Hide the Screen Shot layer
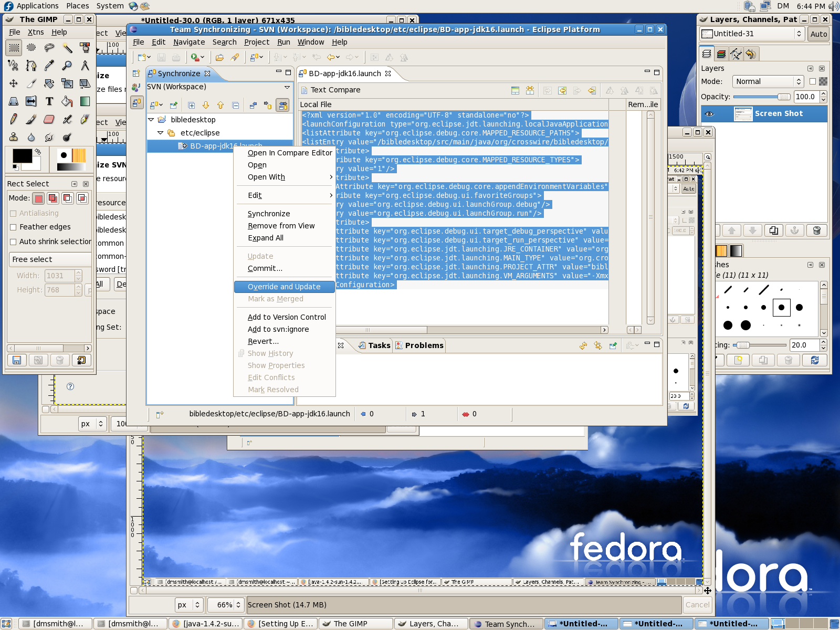This screenshot has height=630, width=840. click(709, 114)
